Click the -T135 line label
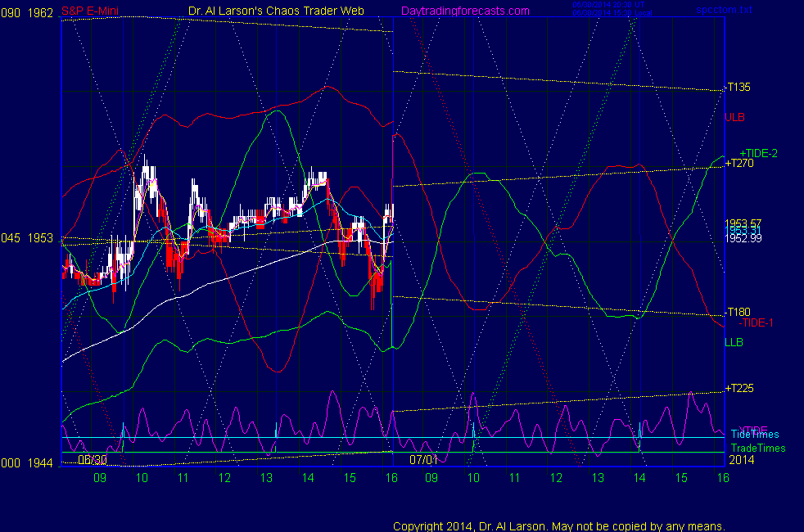Viewport: 804px width, 532px height. [738, 87]
